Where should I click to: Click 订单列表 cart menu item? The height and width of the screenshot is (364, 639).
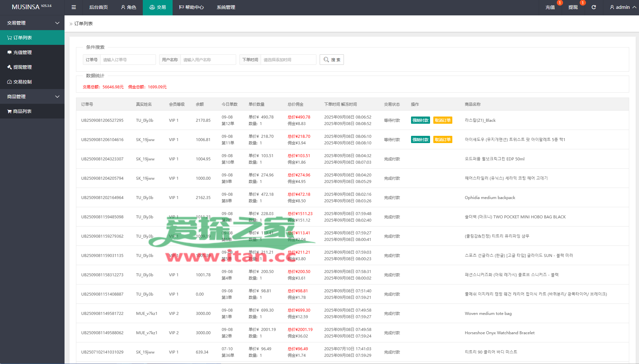22,38
